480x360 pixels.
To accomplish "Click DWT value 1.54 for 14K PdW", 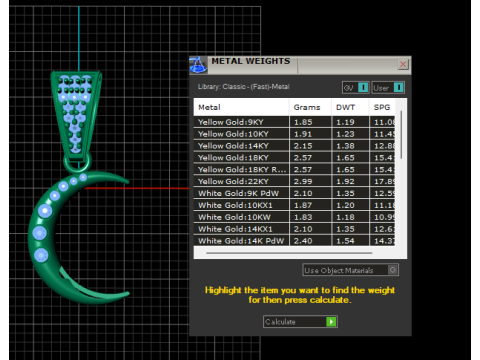I will (x=345, y=241).
